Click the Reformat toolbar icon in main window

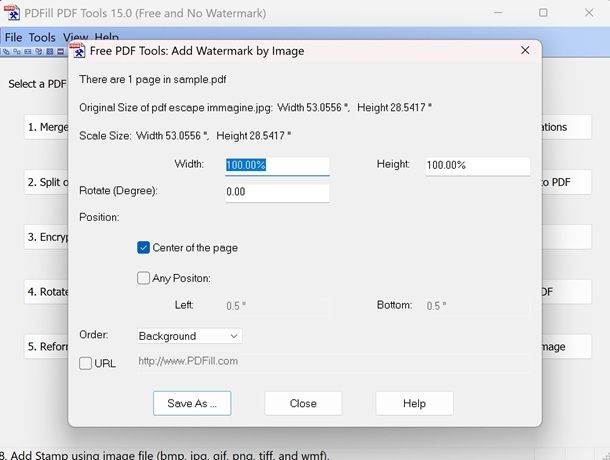coord(50,51)
